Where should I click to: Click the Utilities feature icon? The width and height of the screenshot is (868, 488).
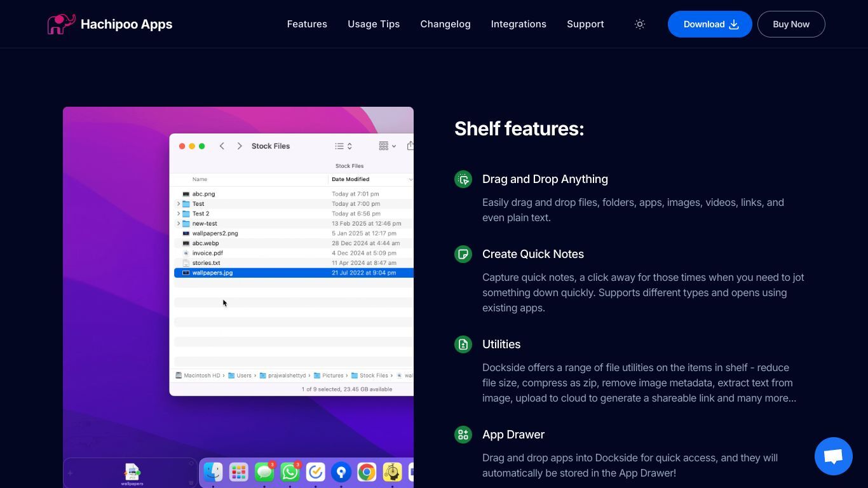(463, 344)
